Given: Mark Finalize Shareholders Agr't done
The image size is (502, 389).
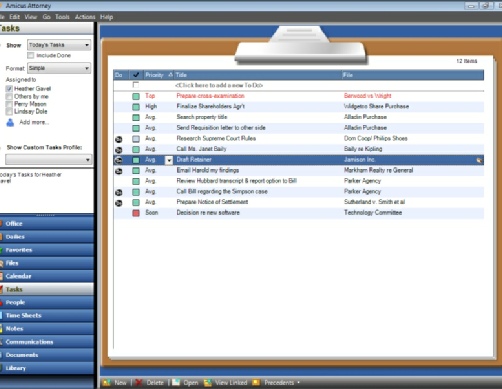Looking at the screenshot, I should click(136, 107).
